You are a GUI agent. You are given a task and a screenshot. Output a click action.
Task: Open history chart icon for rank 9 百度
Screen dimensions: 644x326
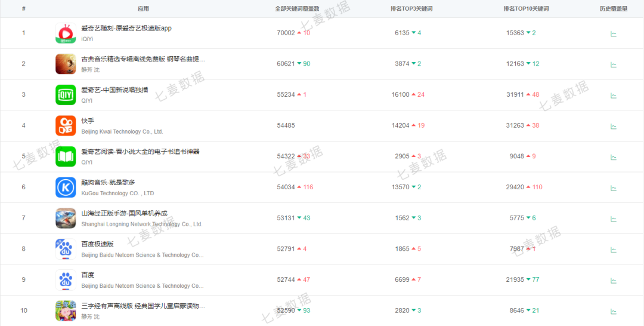click(613, 281)
